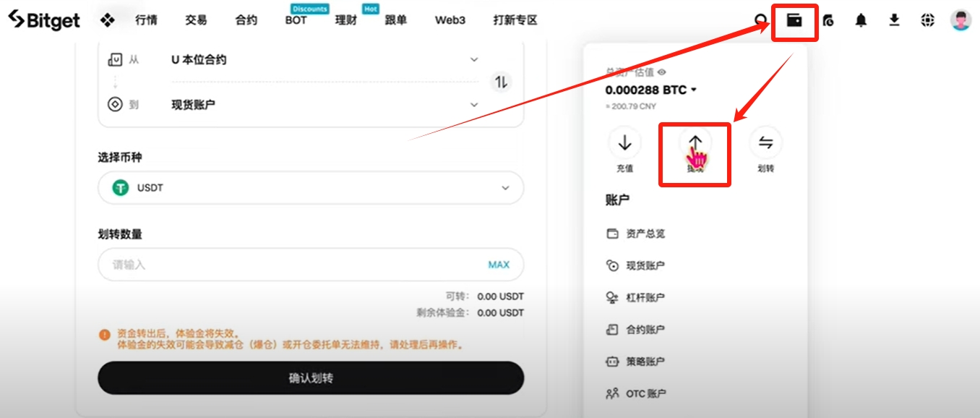Click the withdraw up-arrow icon
980x418 pixels.
[x=696, y=142]
